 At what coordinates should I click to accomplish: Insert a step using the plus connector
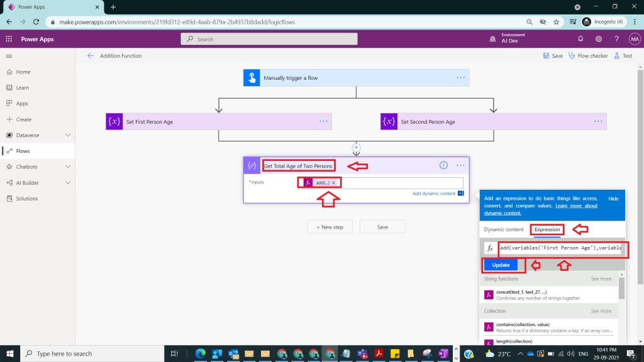pos(356,148)
